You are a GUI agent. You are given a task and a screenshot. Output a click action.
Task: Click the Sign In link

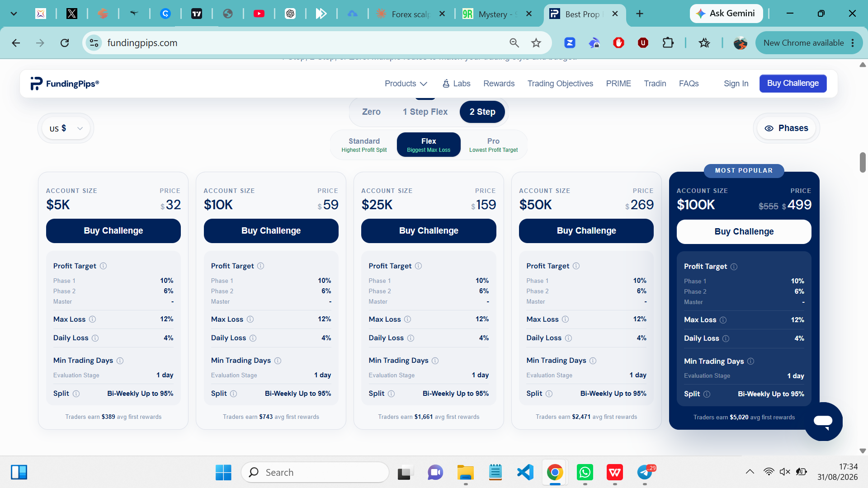click(x=736, y=84)
